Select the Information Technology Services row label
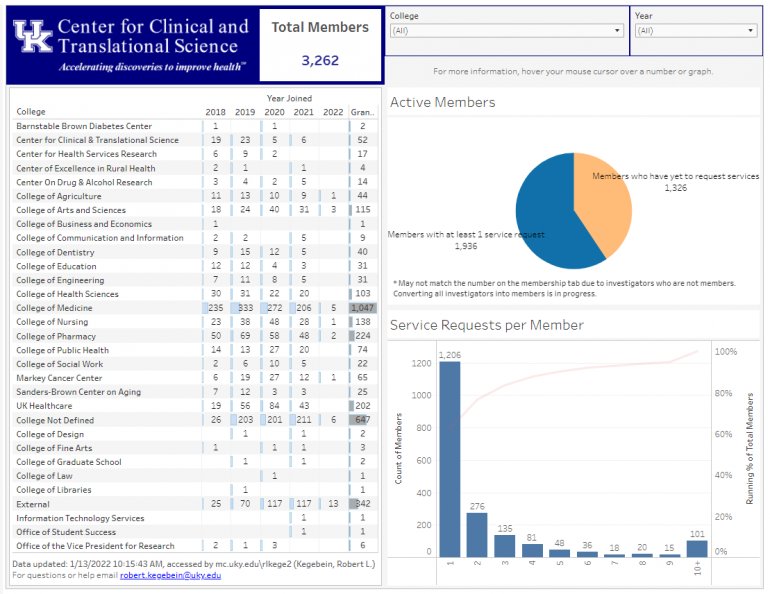The image size is (770, 594). point(80,518)
